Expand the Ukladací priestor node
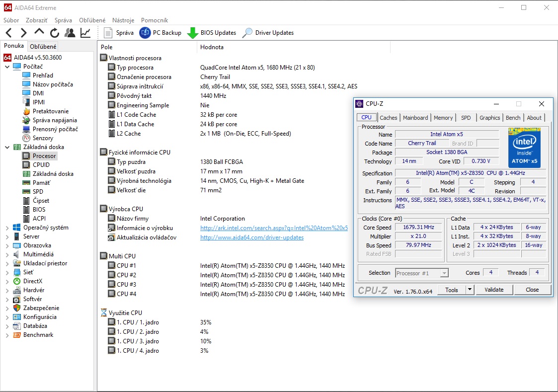The width and height of the screenshot is (558, 392). [x=7, y=263]
